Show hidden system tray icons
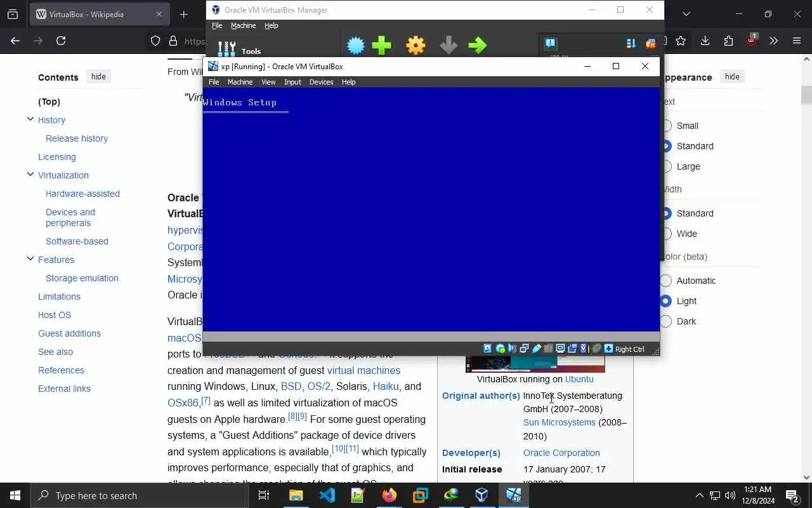 [x=700, y=495]
